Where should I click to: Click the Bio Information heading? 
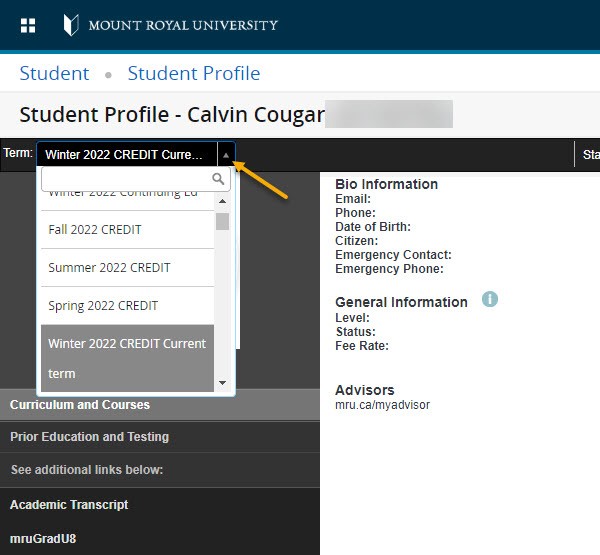click(386, 184)
